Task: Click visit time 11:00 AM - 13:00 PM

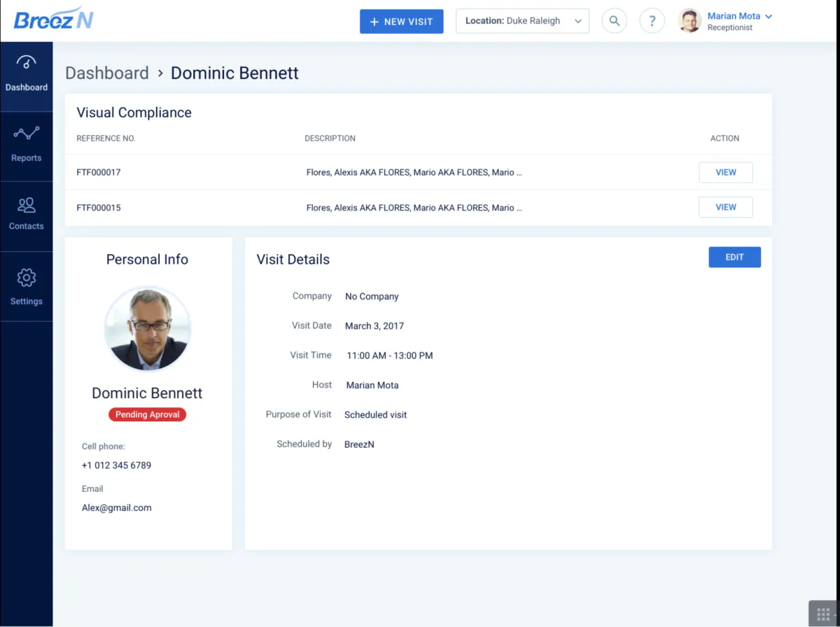Action: pos(390,355)
